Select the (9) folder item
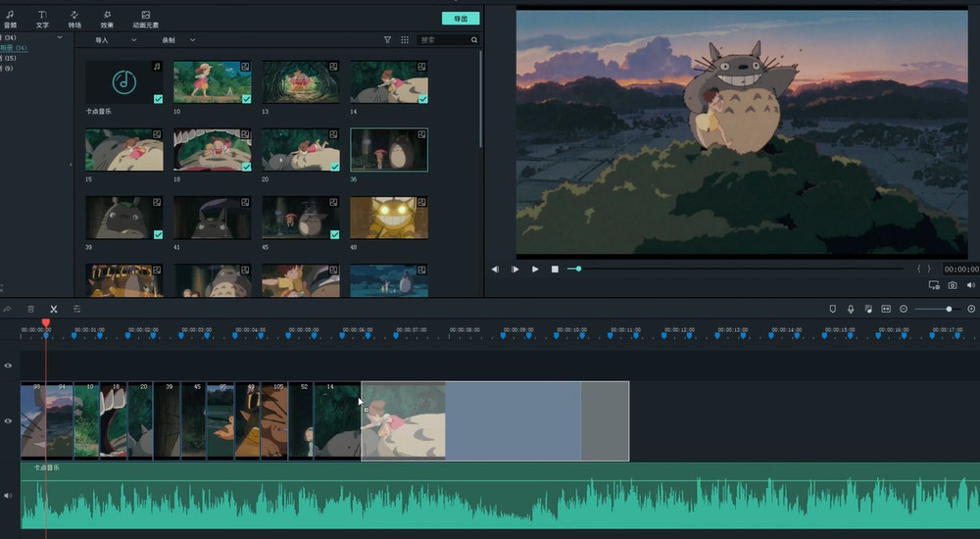The height and width of the screenshot is (539, 980). [x=8, y=69]
